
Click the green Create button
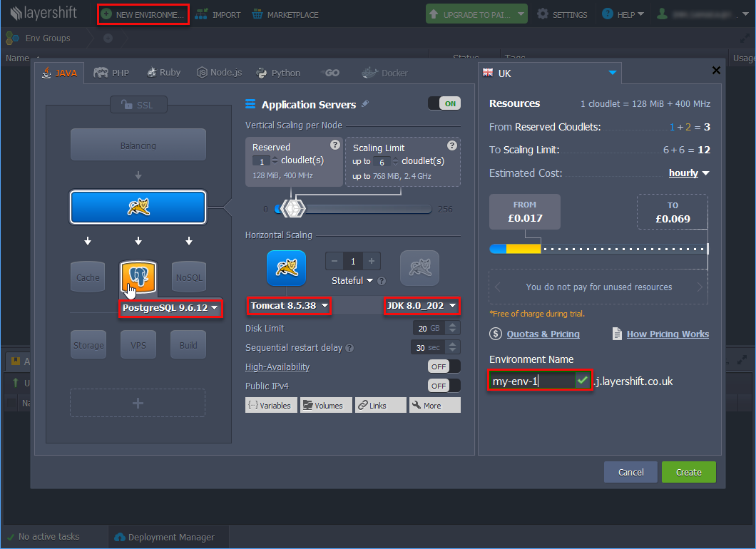coord(688,472)
